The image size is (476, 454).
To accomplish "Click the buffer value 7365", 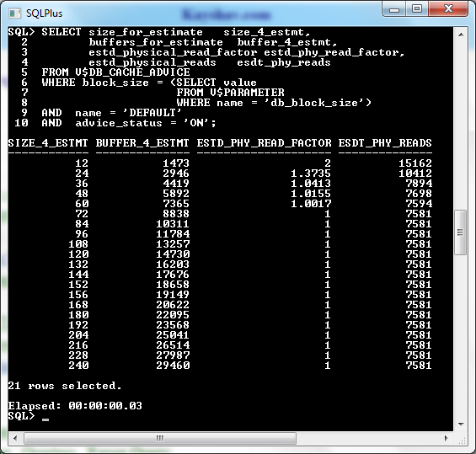I will [x=176, y=204].
